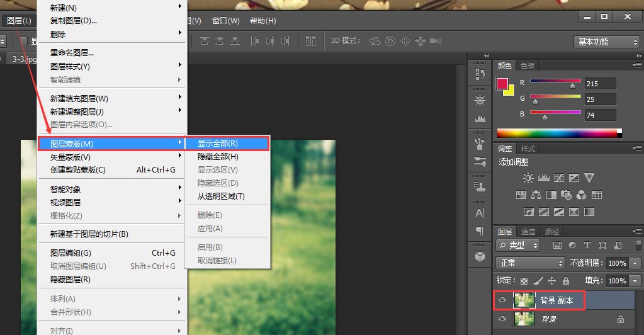This screenshot has width=644, height=335.
Task: Click the Brightness/Contrast adjustment icon
Action: pos(528,178)
